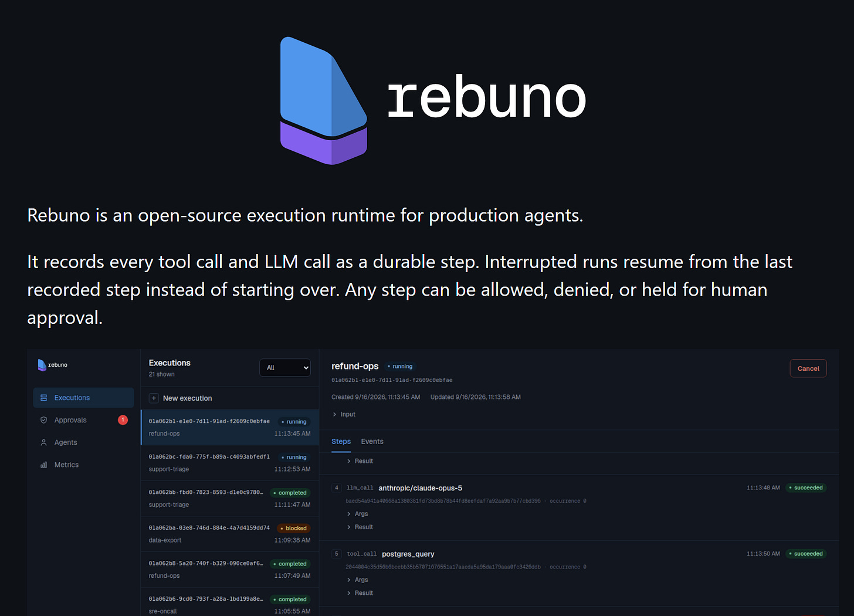Viewport: 854px width, 616px height.
Task: Click the plus icon beside New execution
Action: 154,398
